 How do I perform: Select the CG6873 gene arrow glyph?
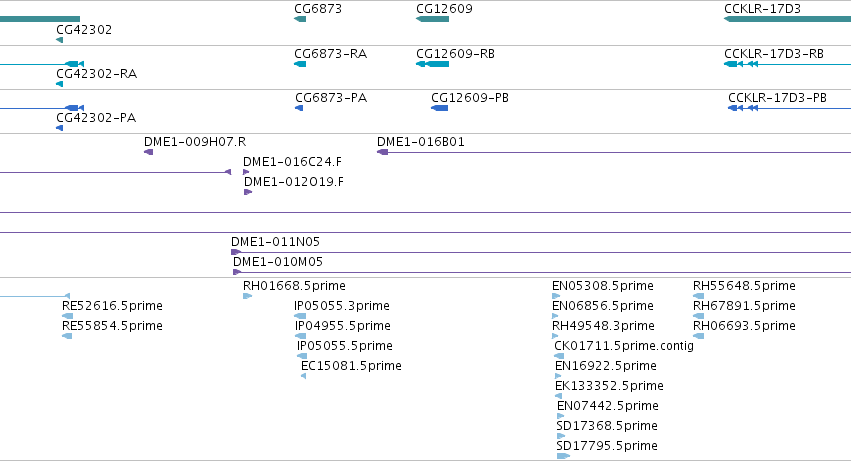coord(300,19)
